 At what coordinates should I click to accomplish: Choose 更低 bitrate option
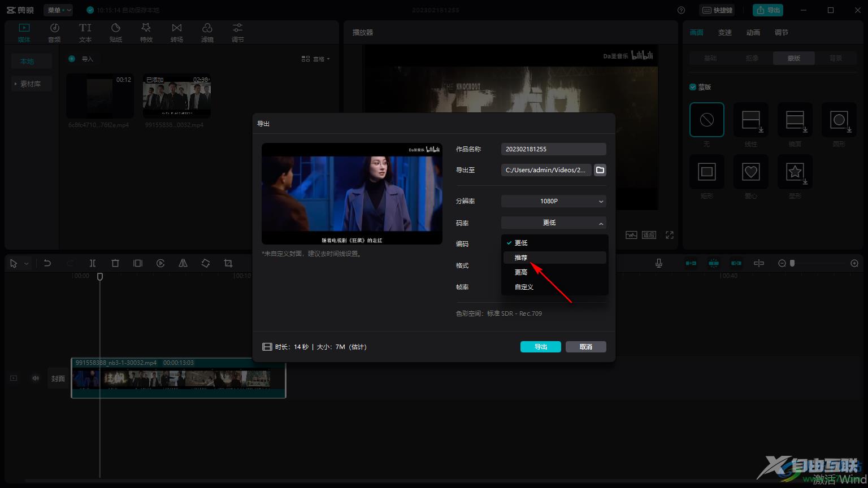(555, 243)
